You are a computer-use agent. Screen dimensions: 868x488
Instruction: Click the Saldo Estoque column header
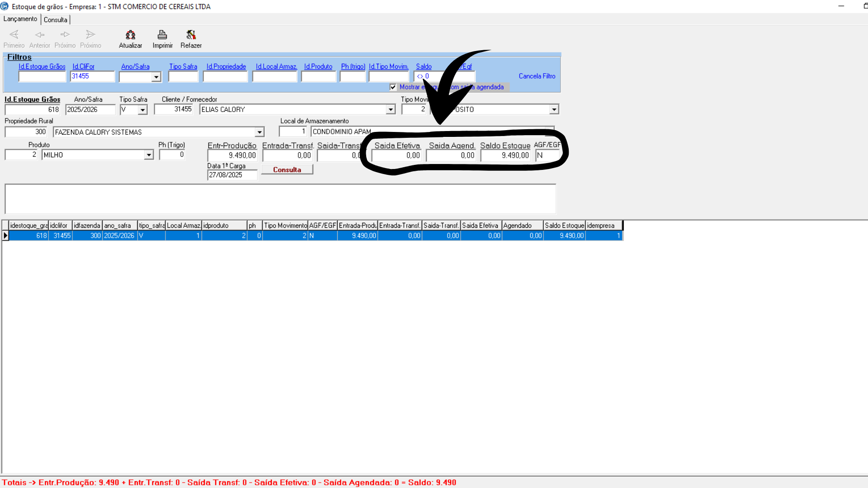click(x=564, y=225)
